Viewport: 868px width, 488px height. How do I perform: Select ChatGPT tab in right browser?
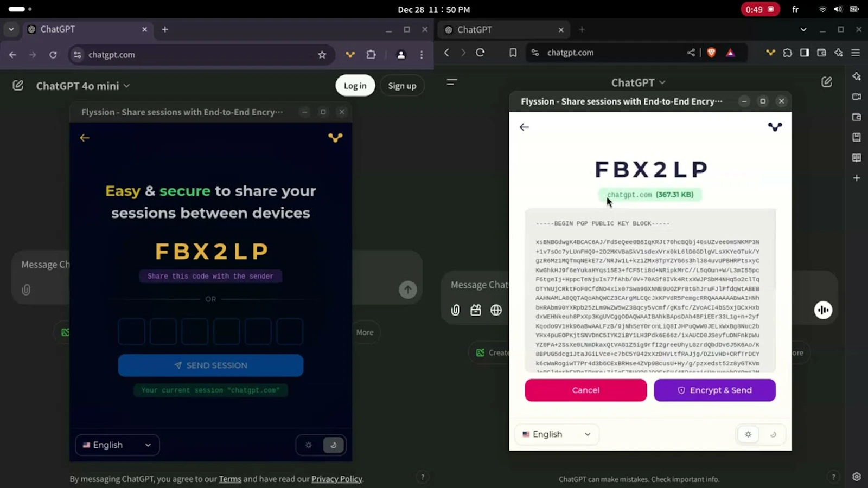(503, 30)
